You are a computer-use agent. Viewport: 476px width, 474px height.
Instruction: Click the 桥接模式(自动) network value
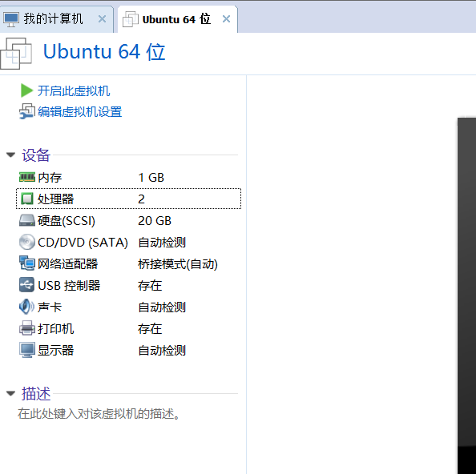(178, 264)
